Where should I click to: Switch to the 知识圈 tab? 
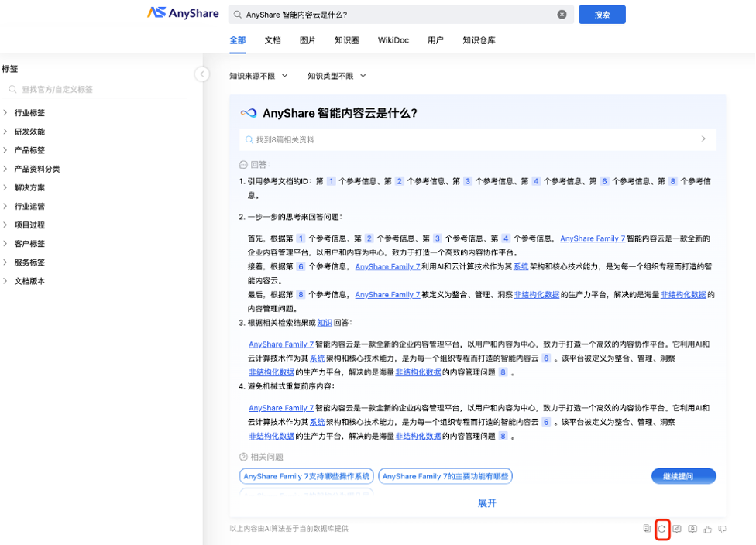(x=347, y=40)
